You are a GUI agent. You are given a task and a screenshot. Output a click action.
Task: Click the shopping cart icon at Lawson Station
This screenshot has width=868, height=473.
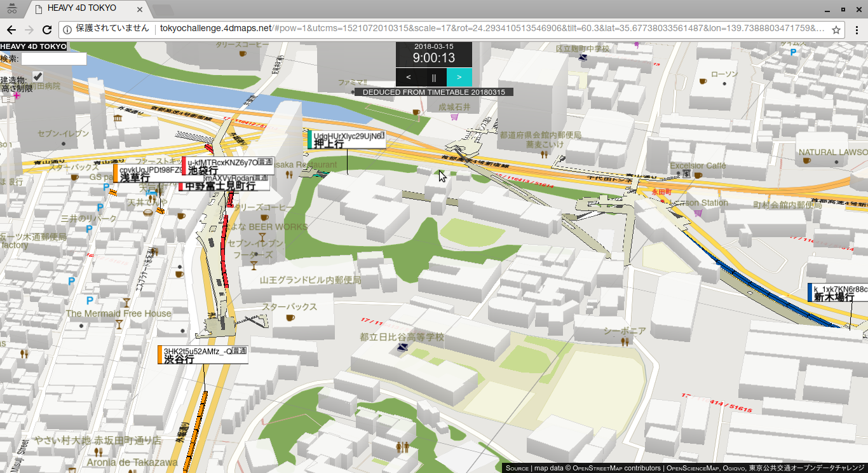click(698, 212)
